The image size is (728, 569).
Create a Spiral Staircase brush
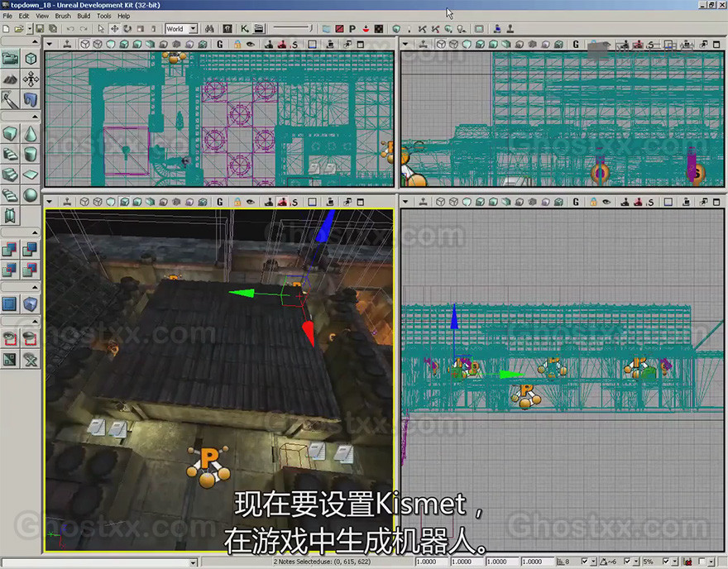point(10,195)
